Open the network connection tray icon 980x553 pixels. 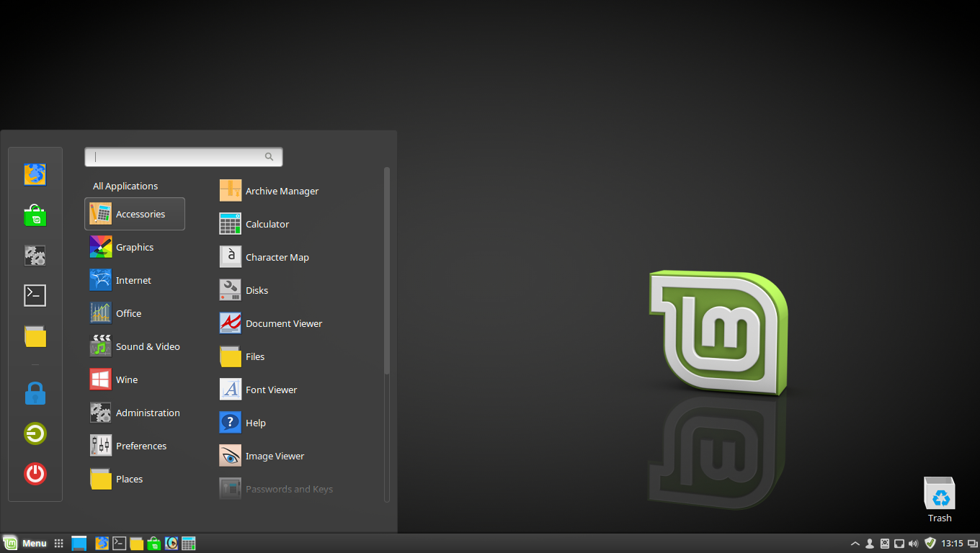[899, 544]
